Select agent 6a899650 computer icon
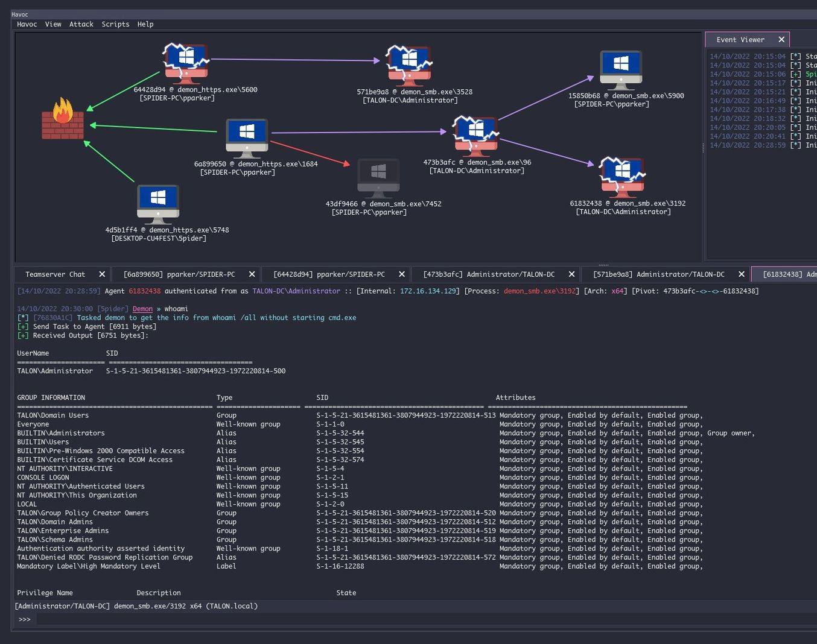 [247, 138]
